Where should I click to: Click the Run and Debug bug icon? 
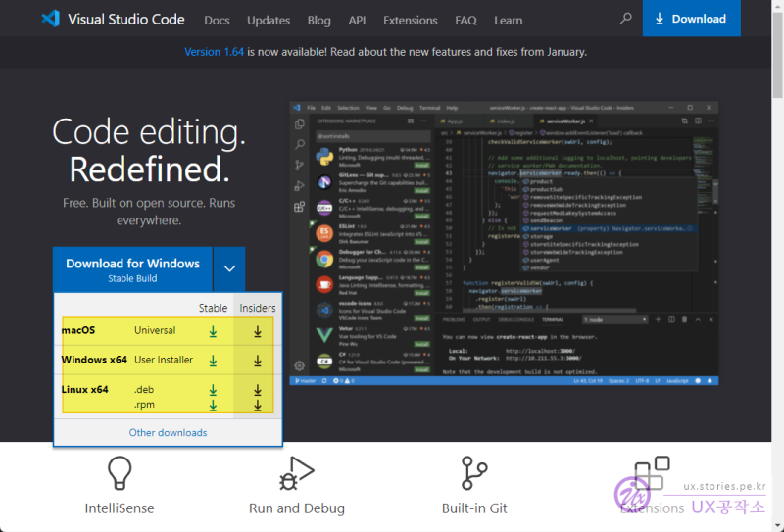coord(297,473)
